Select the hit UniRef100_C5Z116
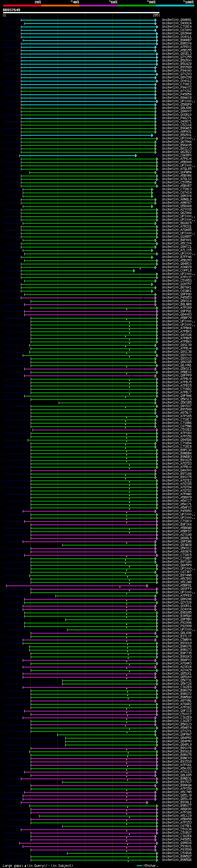Image resolution: width=197 pixels, height=868 pixels. click(x=176, y=125)
